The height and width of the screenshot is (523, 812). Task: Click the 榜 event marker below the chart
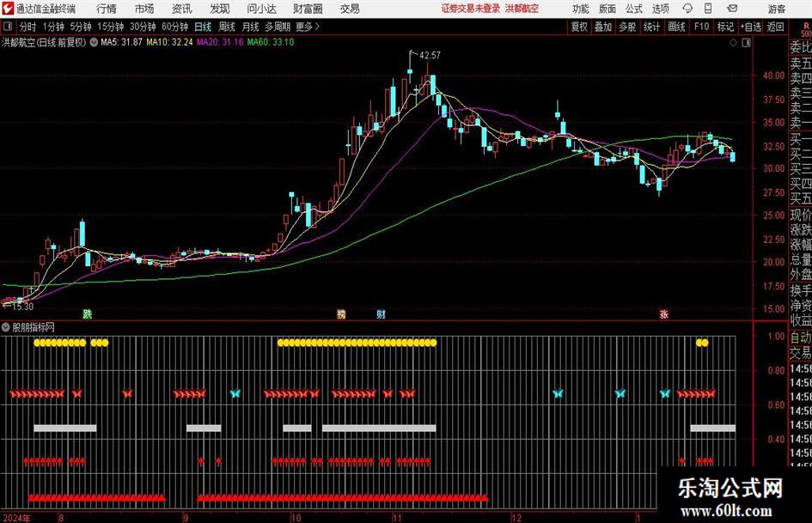click(x=341, y=313)
